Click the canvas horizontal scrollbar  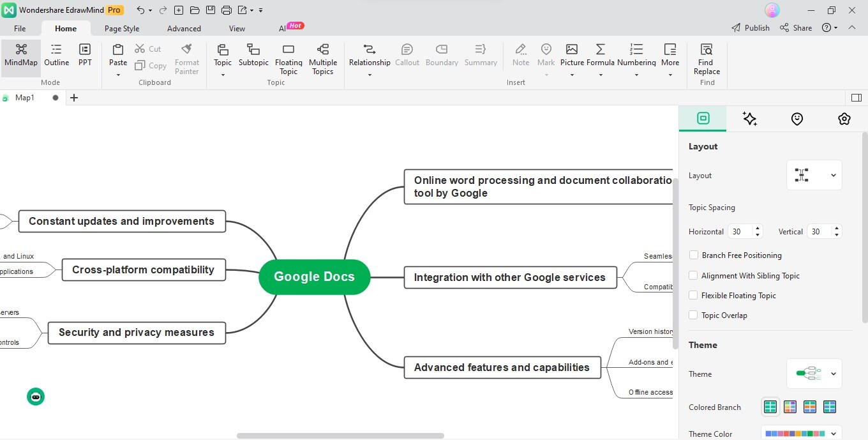(x=340, y=436)
